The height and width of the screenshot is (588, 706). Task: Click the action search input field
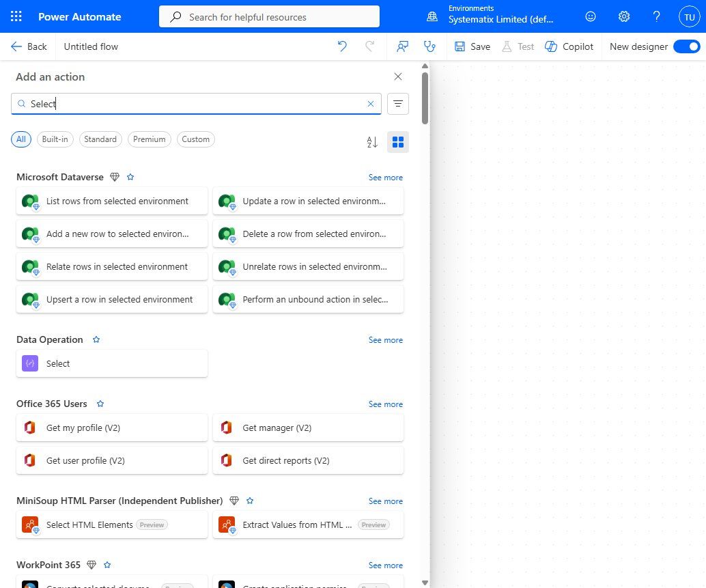coord(197,104)
